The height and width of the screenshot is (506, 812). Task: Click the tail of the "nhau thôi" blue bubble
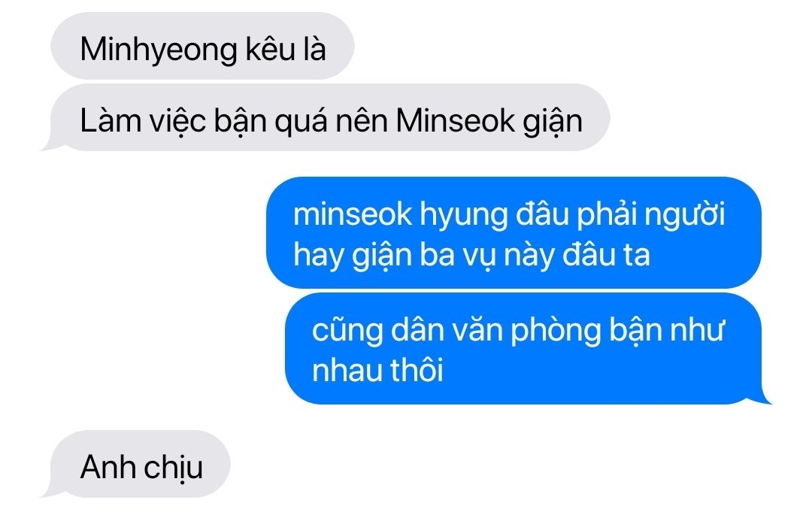pos(764,395)
